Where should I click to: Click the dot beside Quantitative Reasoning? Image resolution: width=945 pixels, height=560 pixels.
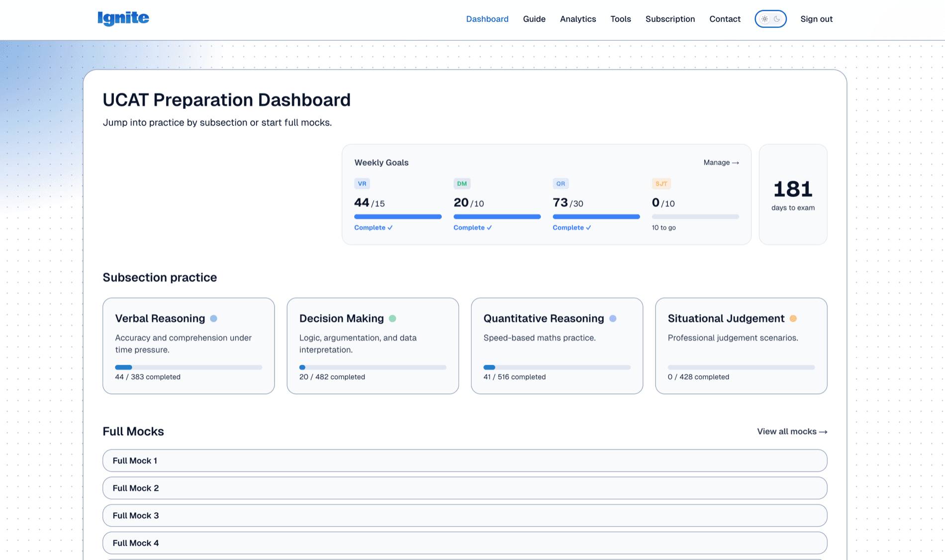coord(613,318)
